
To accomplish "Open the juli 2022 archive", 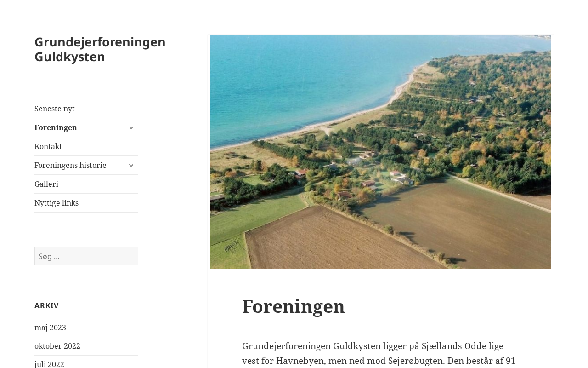I will point(49,364).
